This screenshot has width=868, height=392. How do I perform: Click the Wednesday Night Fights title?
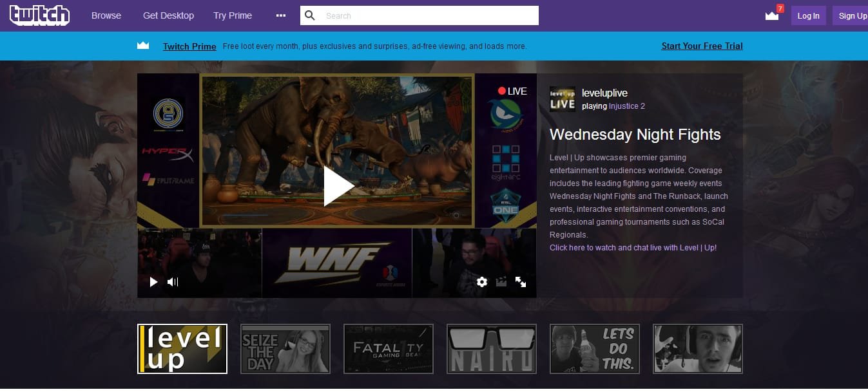click(635, 135)
